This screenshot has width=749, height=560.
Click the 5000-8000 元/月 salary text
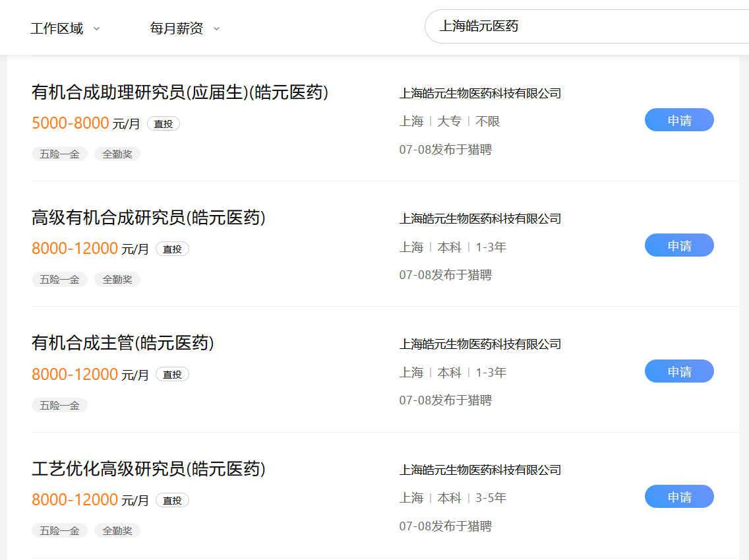86,123
